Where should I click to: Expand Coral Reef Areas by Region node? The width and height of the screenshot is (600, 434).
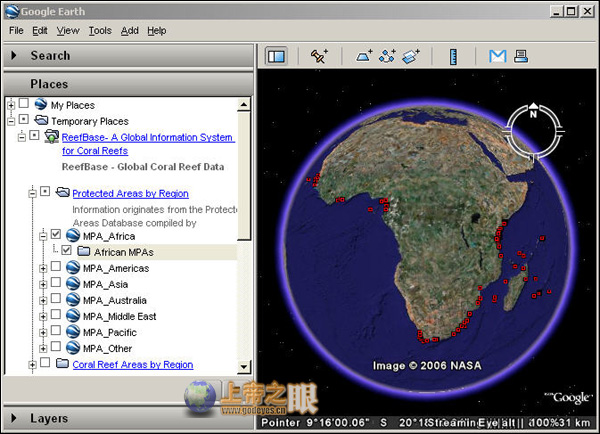click(x=33, y=365)
